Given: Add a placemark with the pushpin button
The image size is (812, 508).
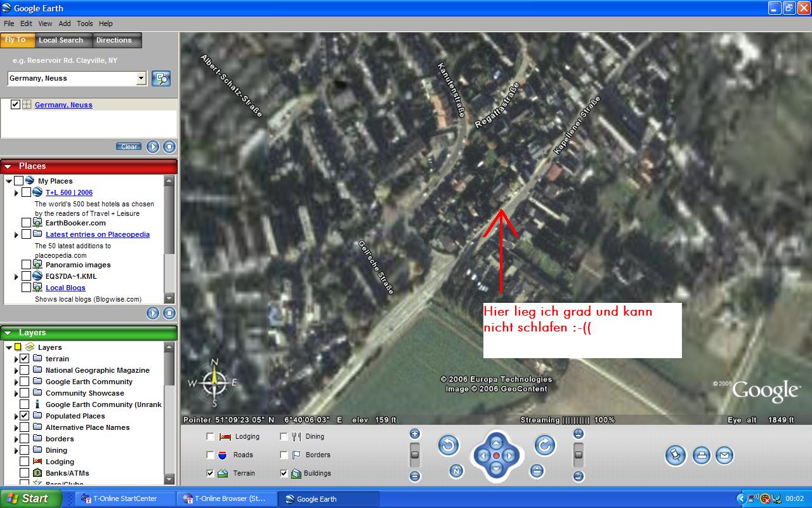Looking at the screenshot, I should pyautogui.click(x=676, y=455).
